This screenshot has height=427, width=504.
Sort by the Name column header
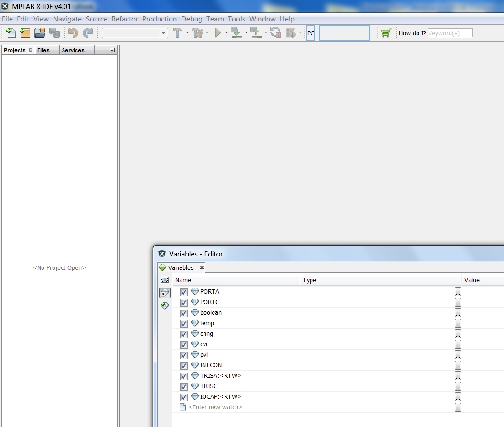click(236, 280)
